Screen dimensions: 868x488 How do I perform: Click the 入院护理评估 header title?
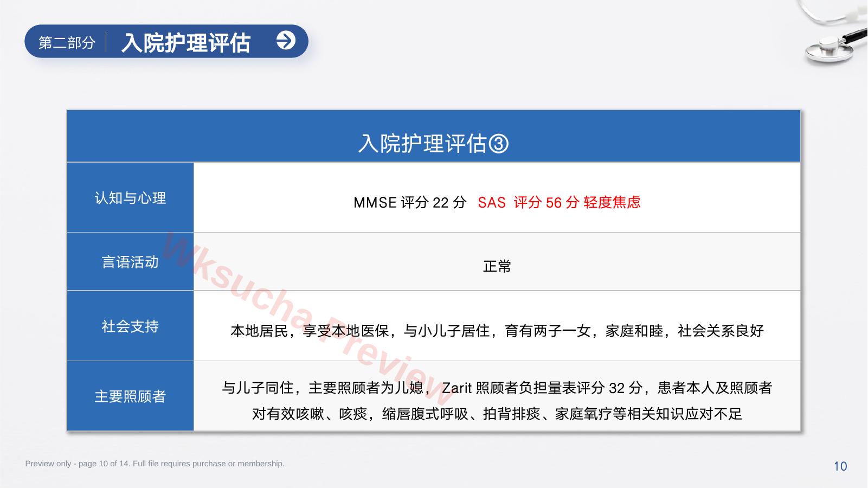tap(185, 42)
